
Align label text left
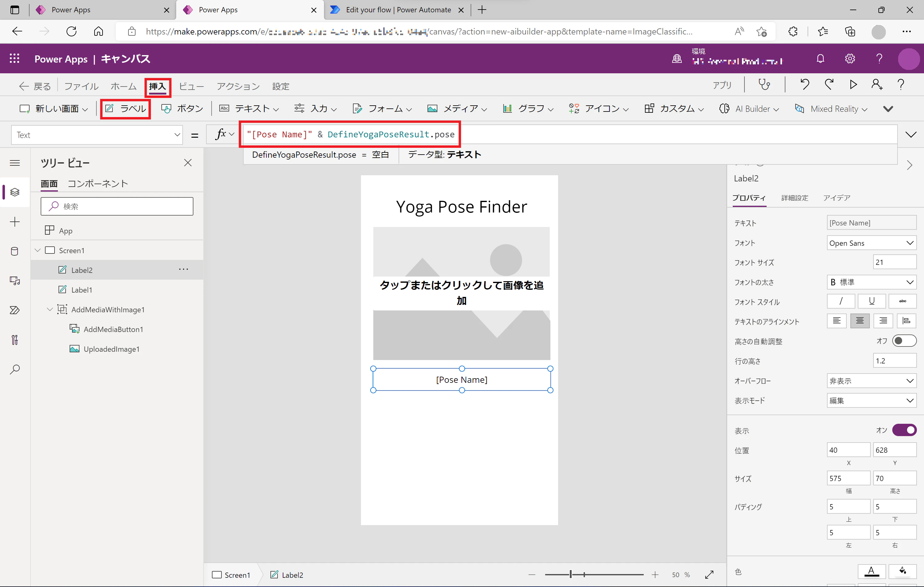pyautogui.click(x=837, y=320)
